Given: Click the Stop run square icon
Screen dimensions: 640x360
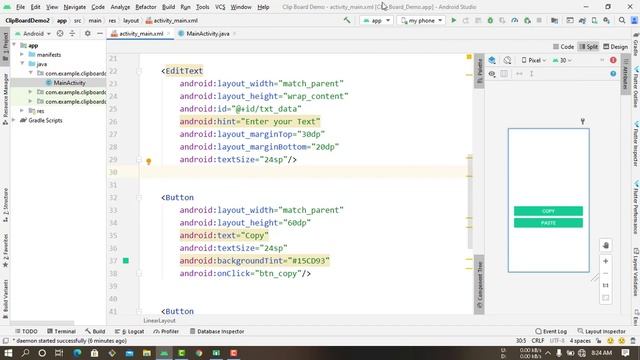Looking at the screenshot, I should pos(539,20).
